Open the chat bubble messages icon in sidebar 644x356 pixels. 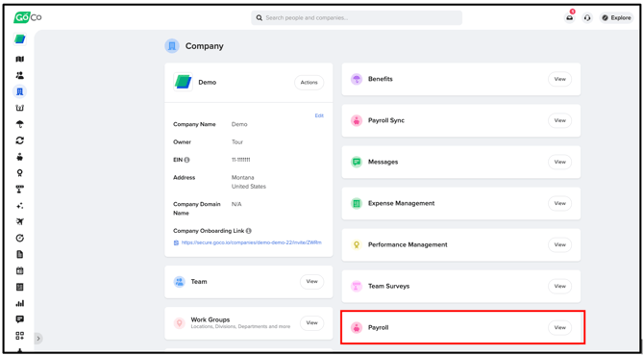tap(20, 319)
